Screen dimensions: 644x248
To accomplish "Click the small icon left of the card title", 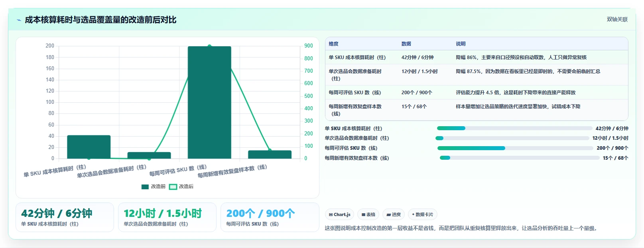I will click(x=19, y=20).
